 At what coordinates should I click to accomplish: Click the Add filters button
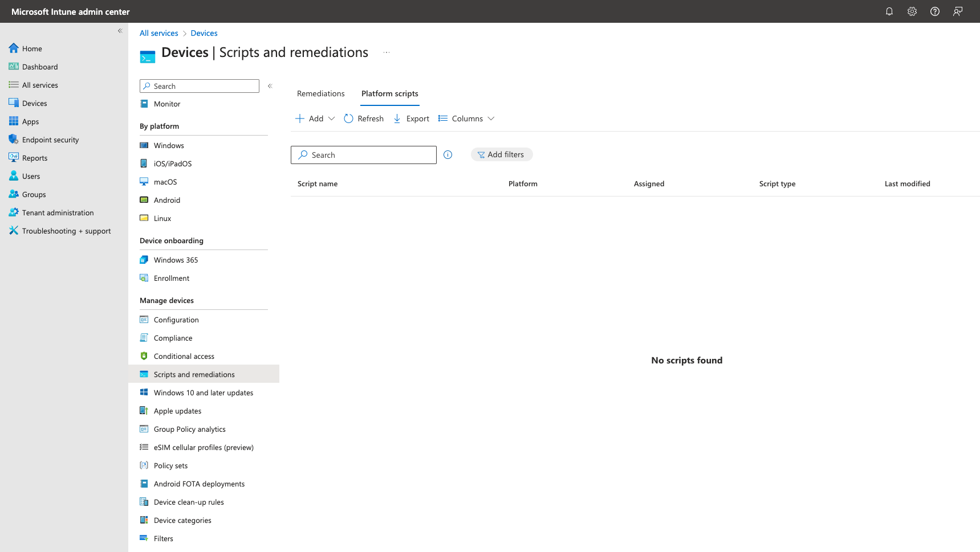(x=502, y=154)
